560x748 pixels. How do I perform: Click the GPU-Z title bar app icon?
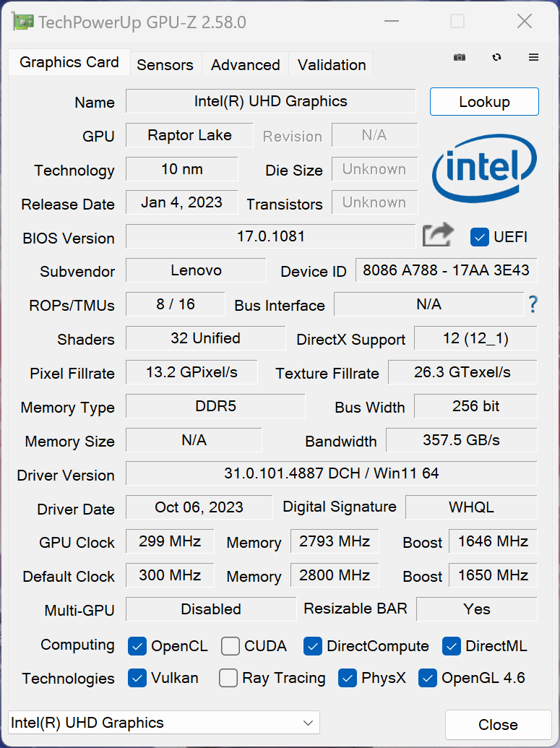[x=22, y=22]
